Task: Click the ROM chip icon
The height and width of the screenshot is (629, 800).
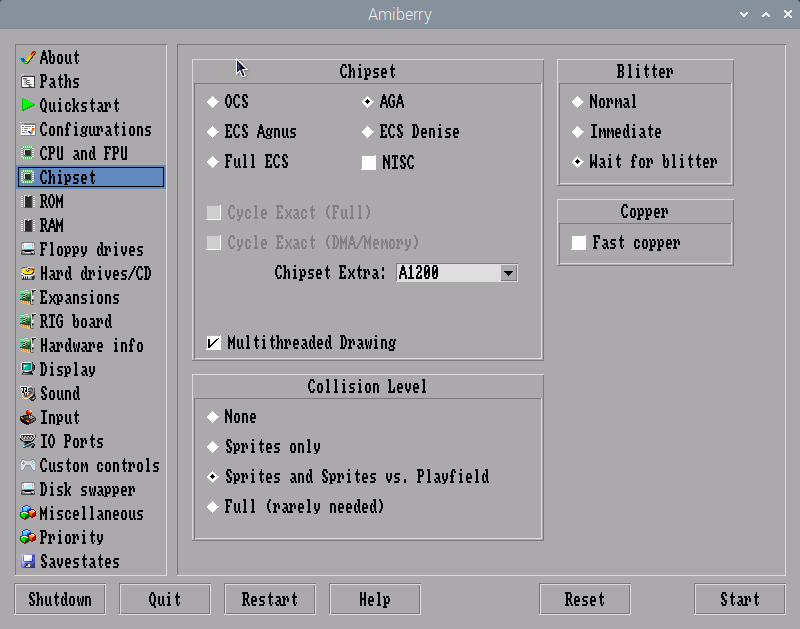Action: (x=28, y=201)
